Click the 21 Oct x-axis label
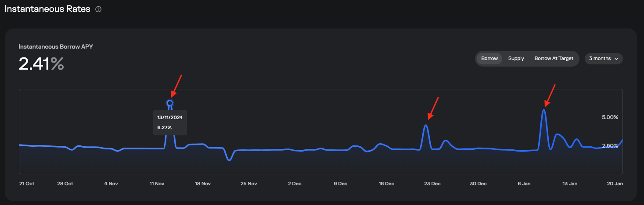Viewport: 644px width, 205px height. [27, 184]
